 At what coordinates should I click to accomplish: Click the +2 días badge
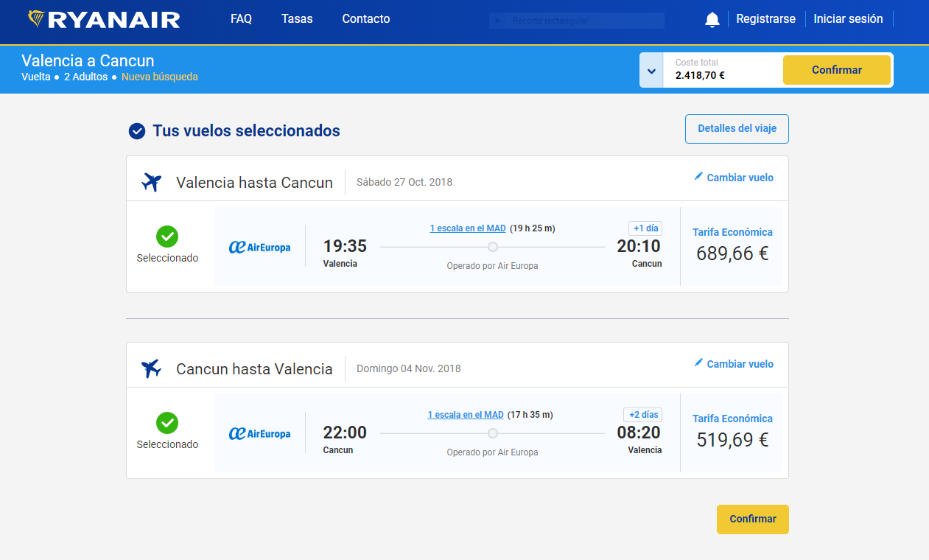tap(642, 415)
